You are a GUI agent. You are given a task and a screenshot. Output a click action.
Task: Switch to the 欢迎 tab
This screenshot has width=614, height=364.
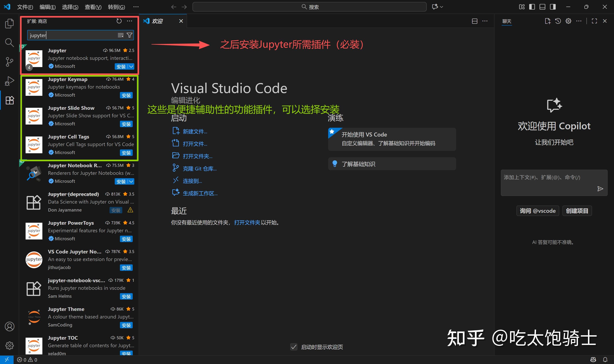click(x=157, y=21)
